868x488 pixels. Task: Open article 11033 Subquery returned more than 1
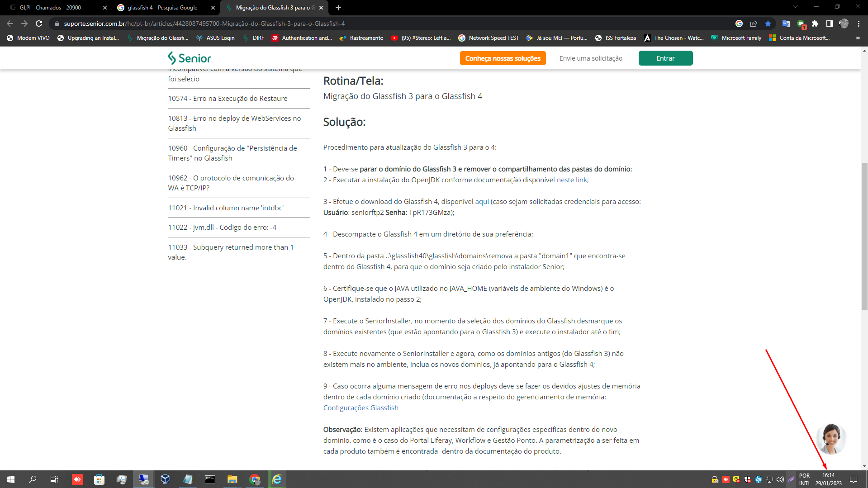pyautogui.click(x=231, y=252)
